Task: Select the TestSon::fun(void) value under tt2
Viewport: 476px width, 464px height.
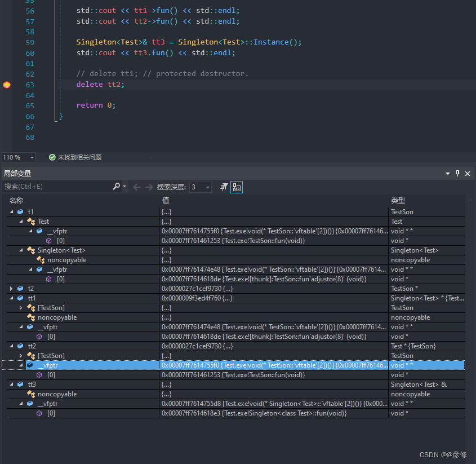Action: coord(233,375)
